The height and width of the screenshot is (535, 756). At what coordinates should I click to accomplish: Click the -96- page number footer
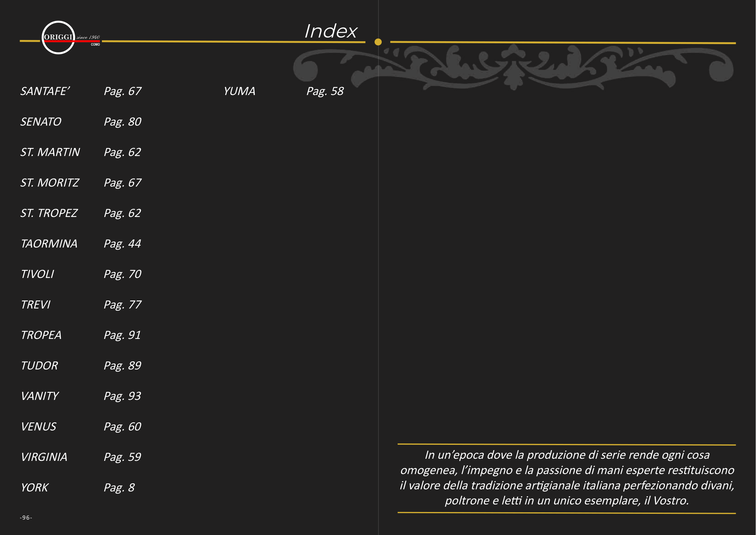(26, 517)
